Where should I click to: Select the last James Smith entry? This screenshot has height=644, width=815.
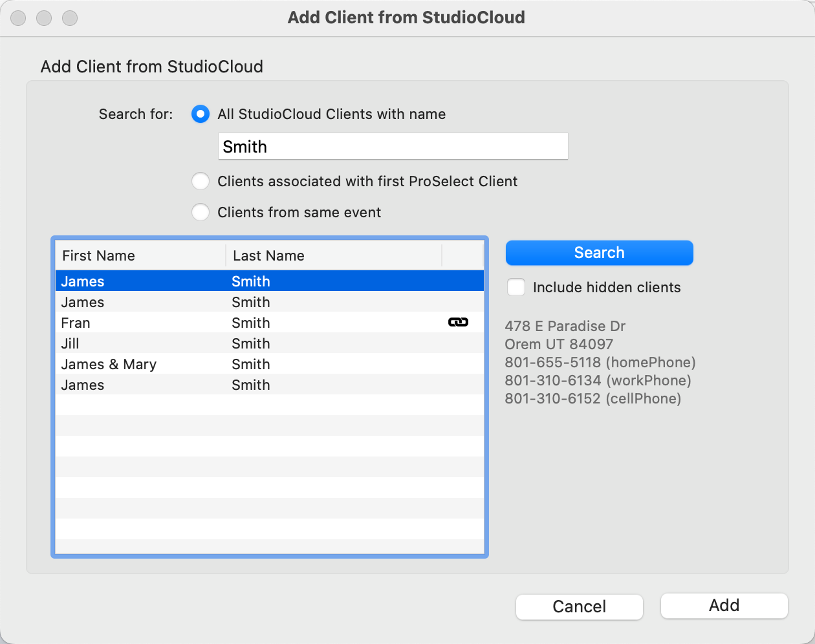click(269, 385)
